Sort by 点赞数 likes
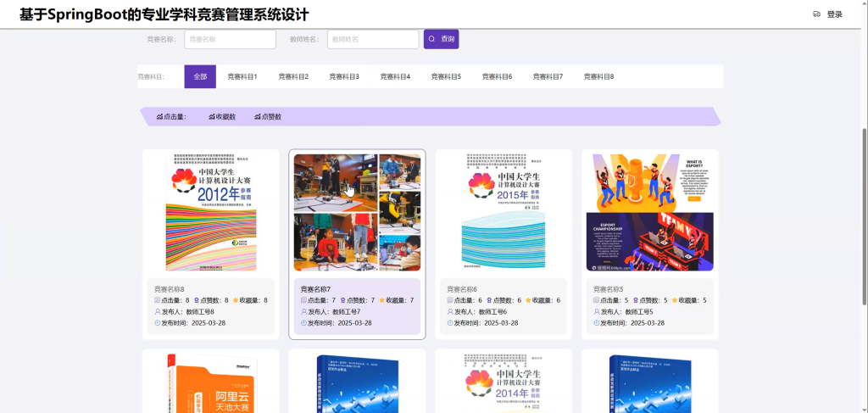Screen dimensions: 868x413 pyautogui.click(x=268, y=117)
